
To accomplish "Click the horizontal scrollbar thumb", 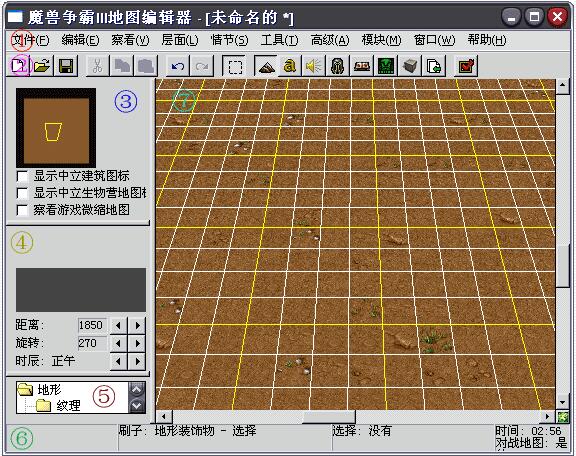I will pyautogui.click(x=329, y=417).
